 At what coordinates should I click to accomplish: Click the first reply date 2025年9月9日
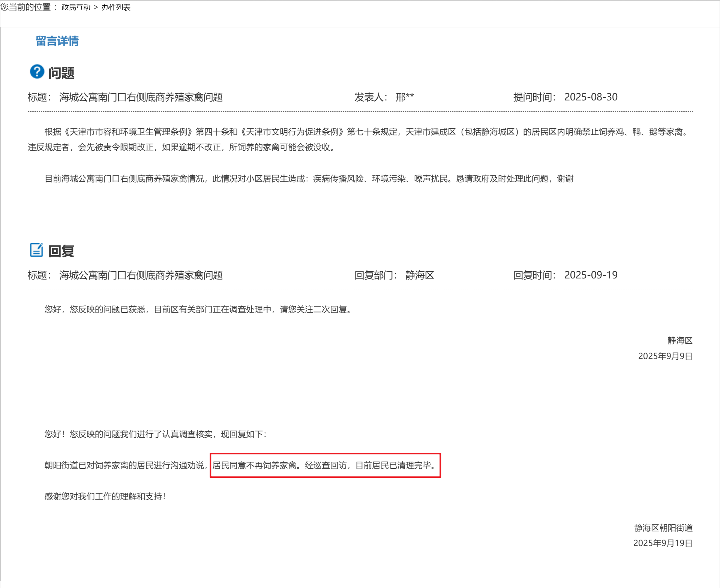[x=665, y=356]
